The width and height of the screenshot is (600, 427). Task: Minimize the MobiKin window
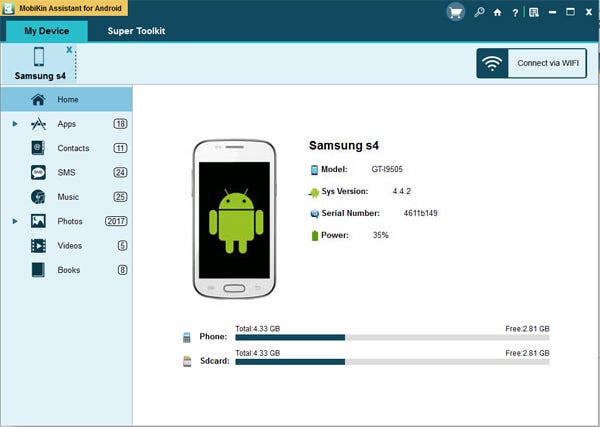[x=552, y=13]
